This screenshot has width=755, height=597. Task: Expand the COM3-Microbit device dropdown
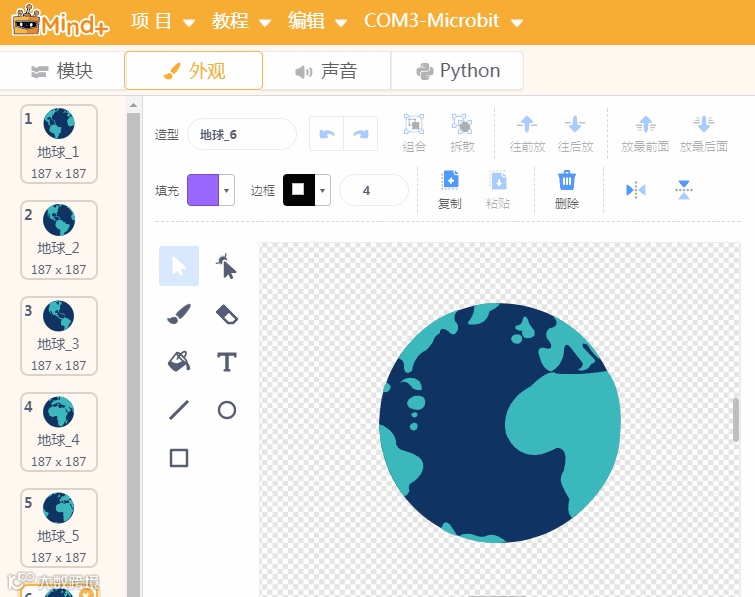click(x=443, y=21)
